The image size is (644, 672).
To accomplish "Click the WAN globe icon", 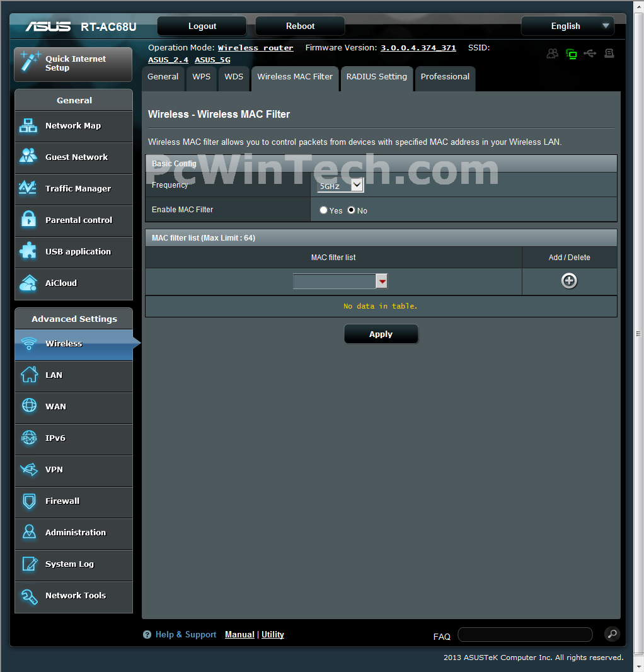I will click(29, 406).
